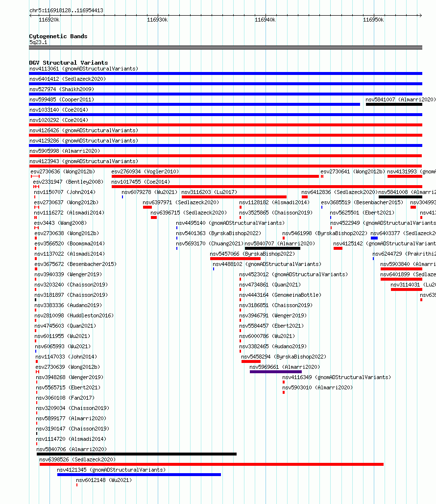This screenshot has height=504, width=436.
Task: Click nsv5461998 (ByrskaBishop2022) label
Action: [325, 233]
